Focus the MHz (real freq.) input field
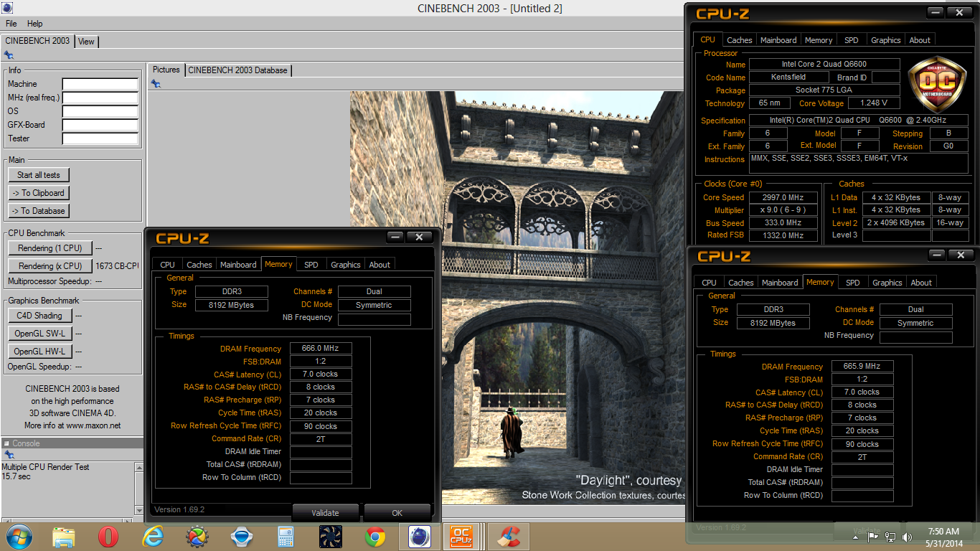Screen dimensions: 980x551 100,98
